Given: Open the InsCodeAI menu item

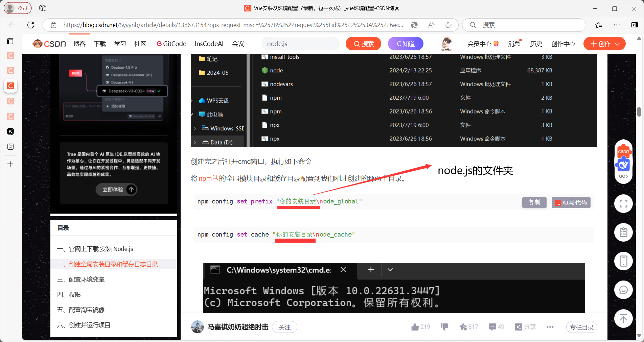Looking at the screenshot, I should [209, 44].
